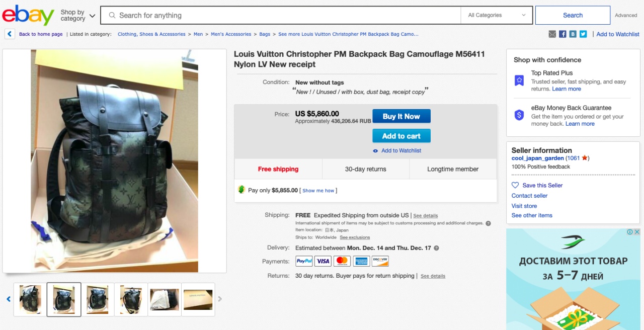The width and height of the screenshot is (644, 330).
Task: Share listing on VK
Action: [x=573, y=34]
